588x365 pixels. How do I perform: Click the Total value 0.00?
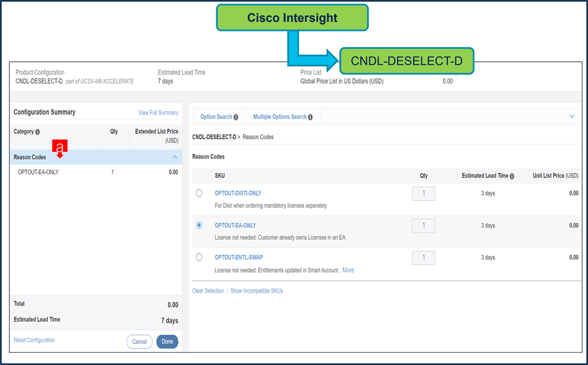(173, 305)
